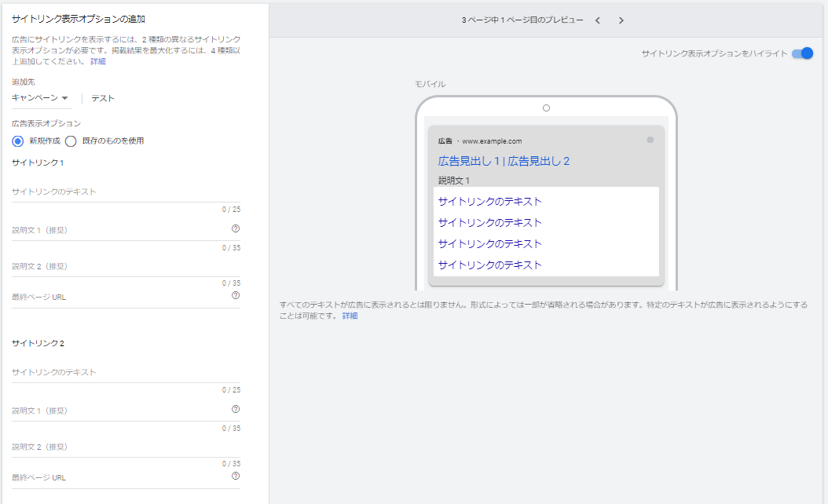Toggle サイトリンク表示オプションをハイライト switch
Viewport: 828px width, 504px height.
pyautogui.click(x=802, y=53)
